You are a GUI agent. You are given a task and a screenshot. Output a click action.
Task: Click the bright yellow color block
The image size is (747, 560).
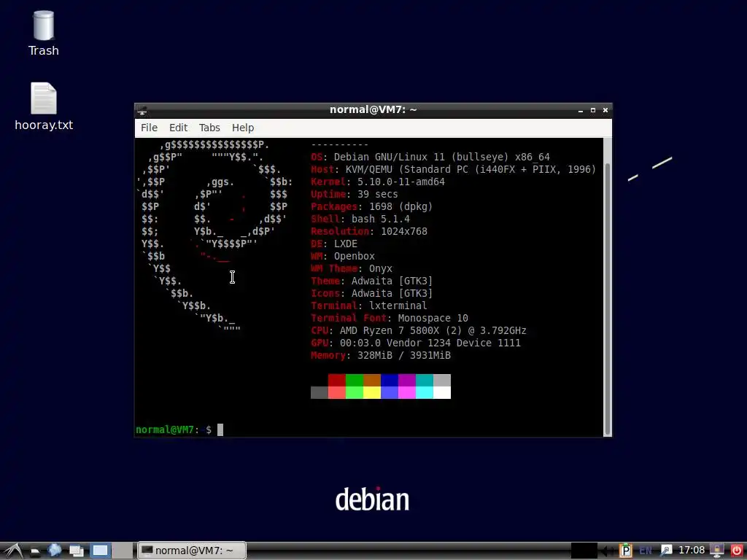371,392
